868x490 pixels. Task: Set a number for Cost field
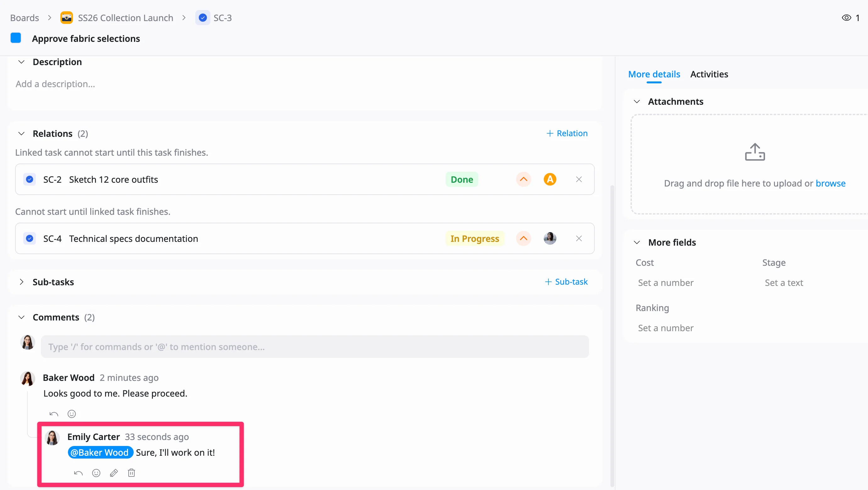pos(665,283)
